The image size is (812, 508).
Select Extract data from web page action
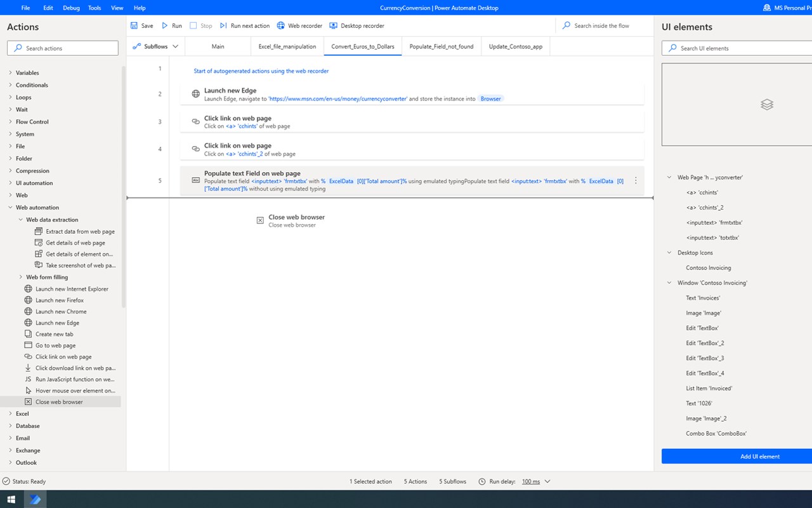(x=75, y=232)
